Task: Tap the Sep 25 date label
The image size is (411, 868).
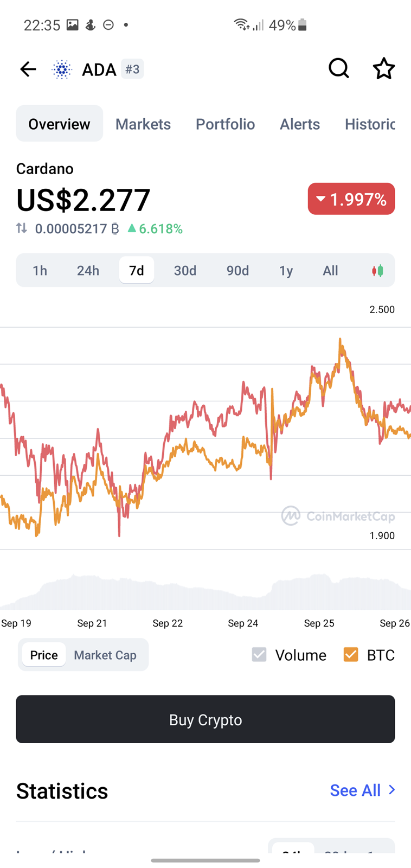Action: point(319,623)
